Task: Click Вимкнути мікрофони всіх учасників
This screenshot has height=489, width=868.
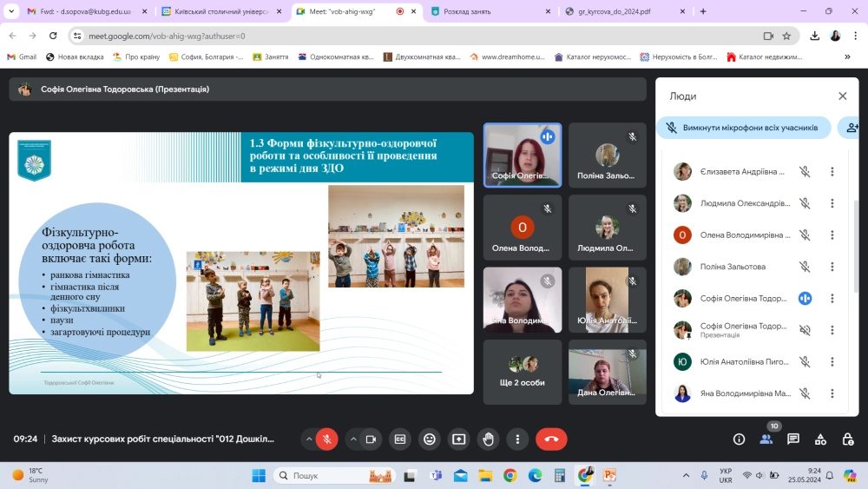Action: pyautogui.click(x=743, y=128)
